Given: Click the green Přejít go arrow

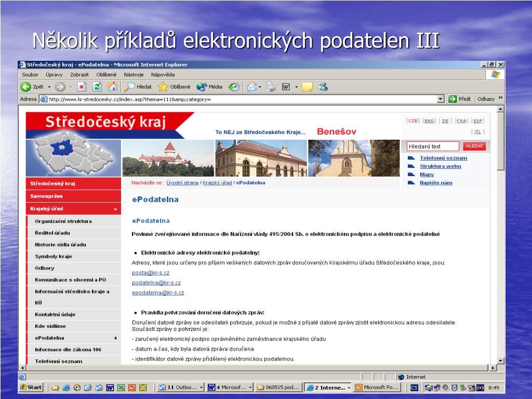Looking at the screenshot, I should tap(453, 99).
